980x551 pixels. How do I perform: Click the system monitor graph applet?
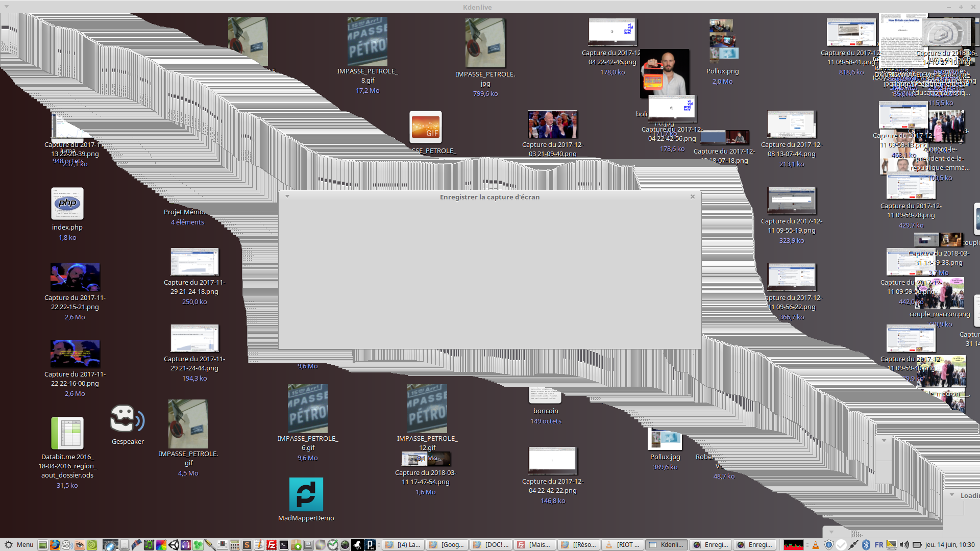[794, 545]
